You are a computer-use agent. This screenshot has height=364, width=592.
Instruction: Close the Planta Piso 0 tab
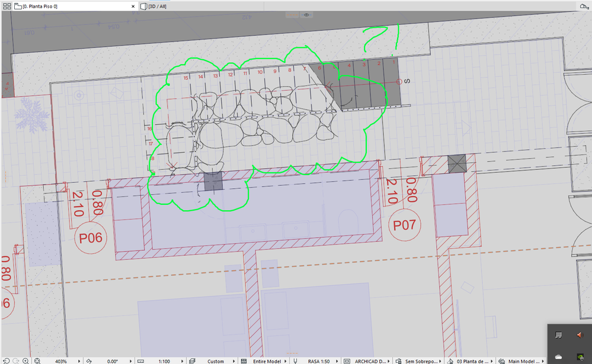pyautogui.click(x=133, y=7)
